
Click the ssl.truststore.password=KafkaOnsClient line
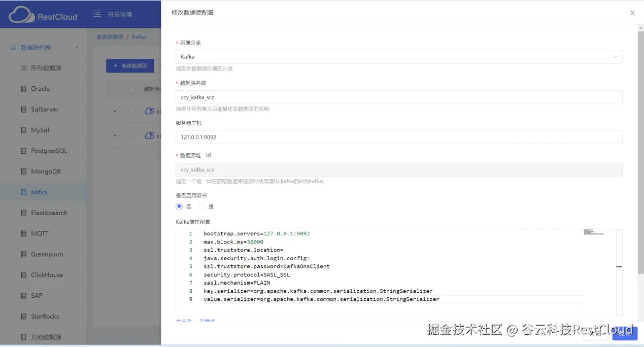266,266
